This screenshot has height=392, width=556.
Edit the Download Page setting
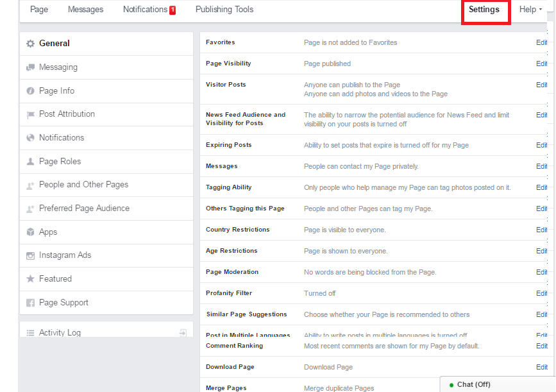[x=542, y=368]
